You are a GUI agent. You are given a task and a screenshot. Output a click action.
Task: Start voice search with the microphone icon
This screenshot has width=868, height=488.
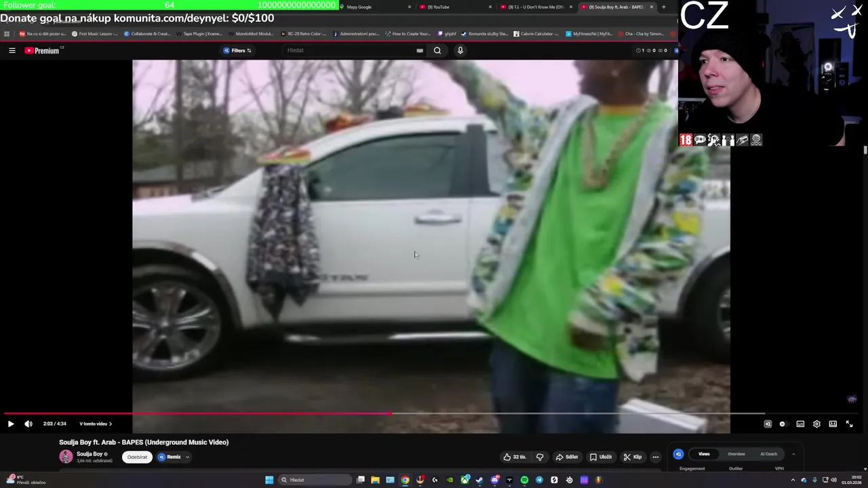tap(460, 50)
